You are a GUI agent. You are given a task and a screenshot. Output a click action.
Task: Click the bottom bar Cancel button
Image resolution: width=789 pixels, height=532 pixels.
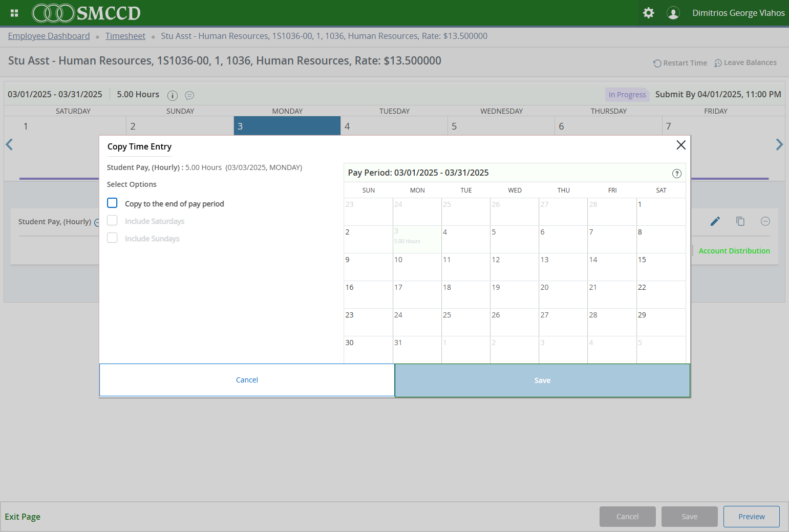coord(627,517)
